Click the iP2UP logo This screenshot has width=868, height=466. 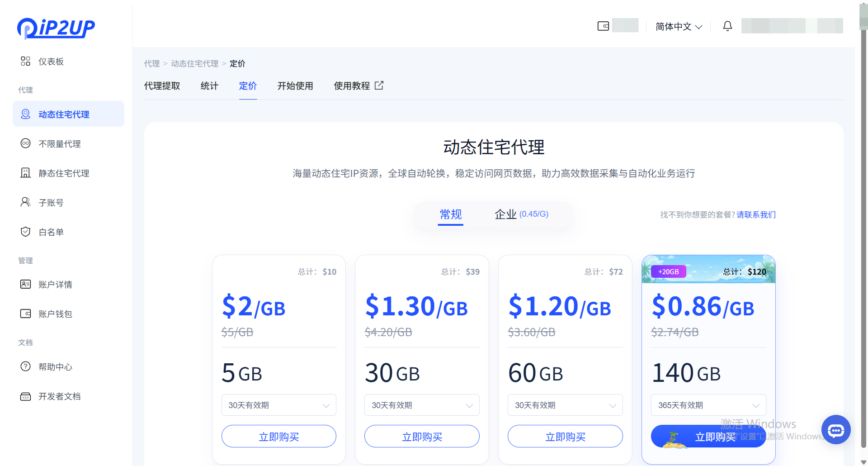point(56,29)
